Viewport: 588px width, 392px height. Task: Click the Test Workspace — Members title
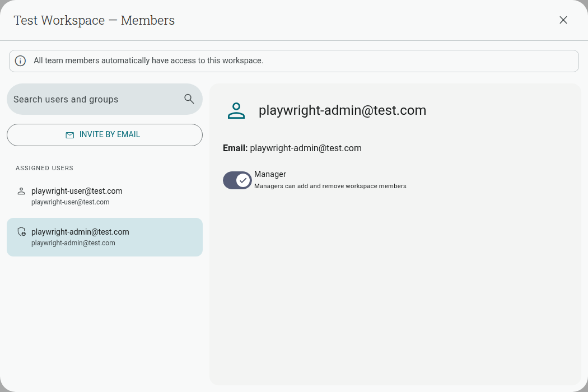click(x=94, y=20)
